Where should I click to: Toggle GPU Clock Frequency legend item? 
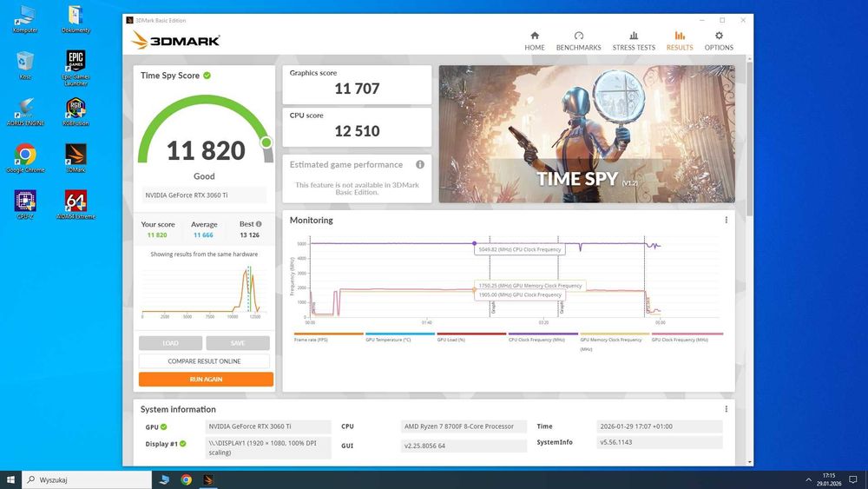[687, 337]
